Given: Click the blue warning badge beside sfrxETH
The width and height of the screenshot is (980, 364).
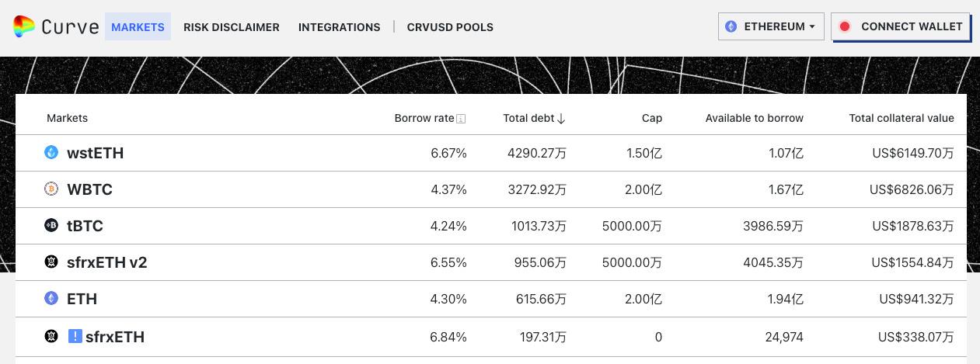Looking at the screenshot, I should (75, 336).
